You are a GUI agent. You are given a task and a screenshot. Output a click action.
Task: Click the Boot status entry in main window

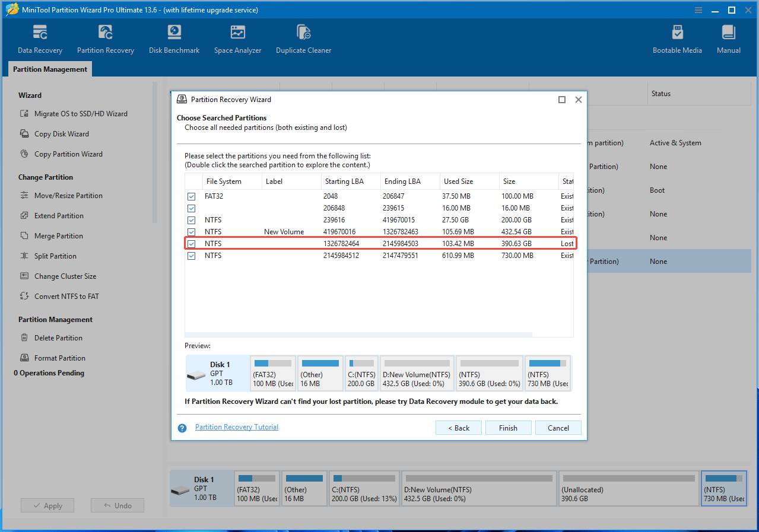(x=657, y=190)
